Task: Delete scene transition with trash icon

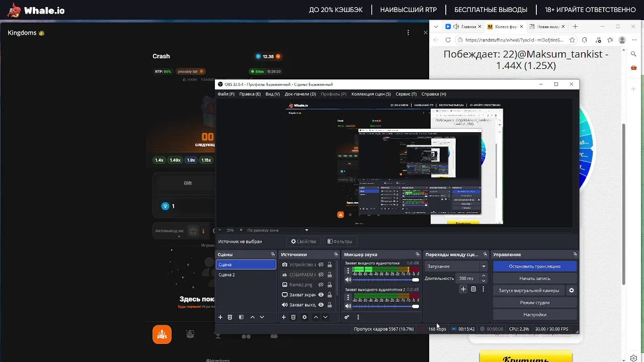Action: click(x=473, y=289)
